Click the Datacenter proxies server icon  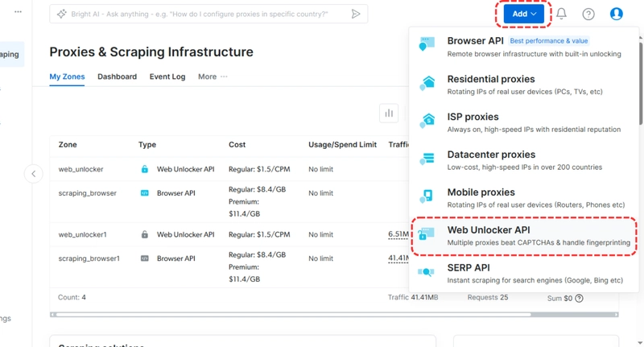427,158
